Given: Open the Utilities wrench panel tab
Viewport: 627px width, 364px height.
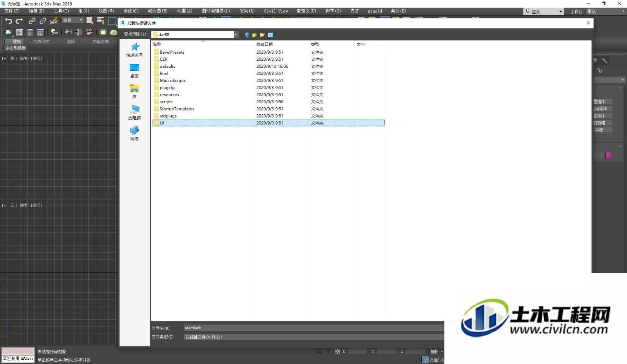Looking at the screenshot, I should tap(605, 60).
